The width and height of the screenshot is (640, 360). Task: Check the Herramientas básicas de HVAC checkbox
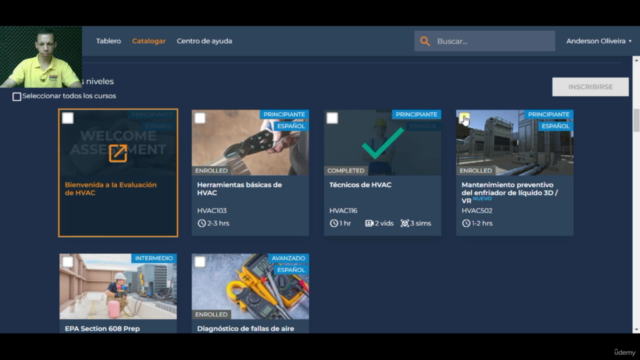tap(200, 118)
